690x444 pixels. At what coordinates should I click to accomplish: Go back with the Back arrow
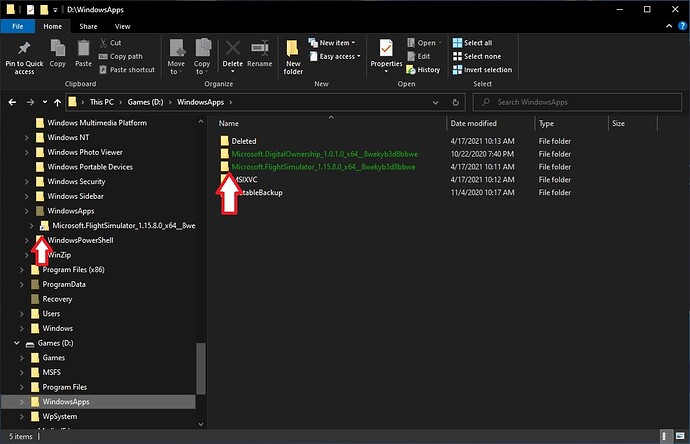click(12, 102)
